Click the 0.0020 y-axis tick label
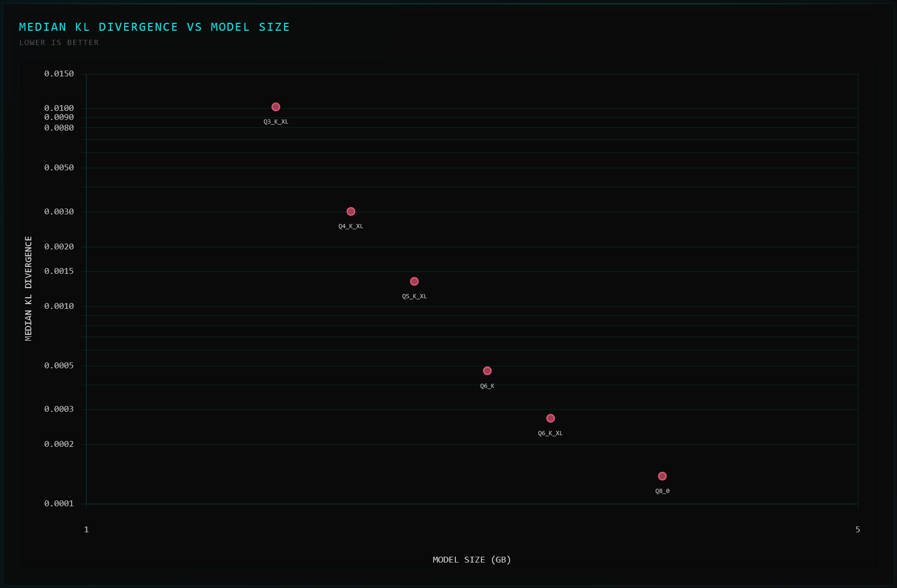 [x=59, y=247]
